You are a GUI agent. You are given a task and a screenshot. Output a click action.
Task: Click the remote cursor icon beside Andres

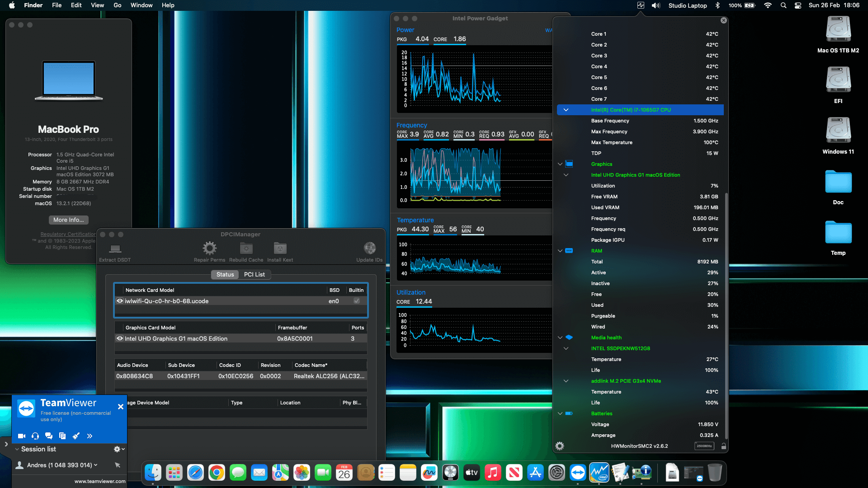(x=118, y=465)
